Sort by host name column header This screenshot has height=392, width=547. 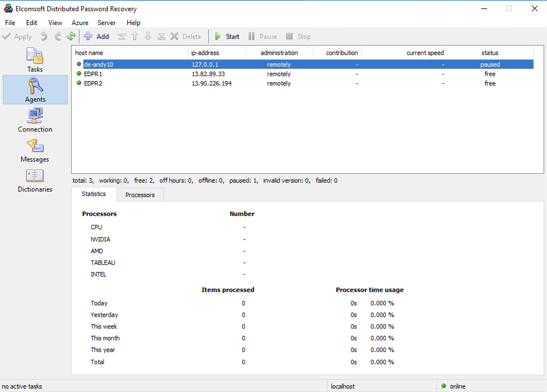130,53
